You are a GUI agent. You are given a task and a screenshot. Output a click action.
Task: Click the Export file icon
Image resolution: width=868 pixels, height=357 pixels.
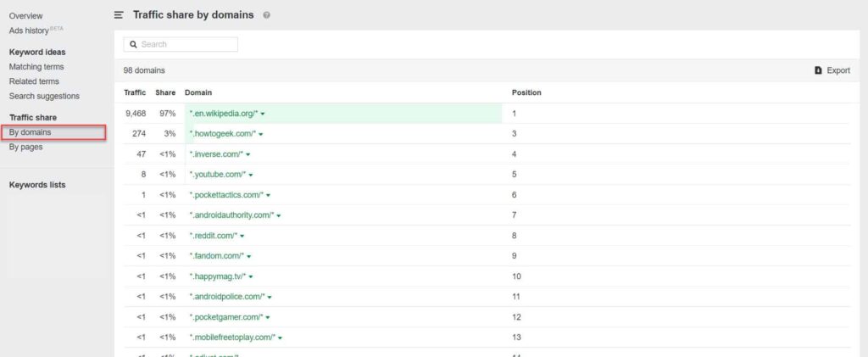pyautogui.click(x=818, y=70)
